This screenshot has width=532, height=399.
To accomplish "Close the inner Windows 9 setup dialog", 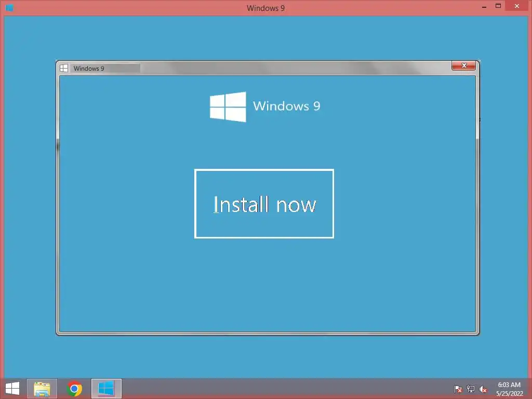I will pyautogui.click(x=463, y=65).
